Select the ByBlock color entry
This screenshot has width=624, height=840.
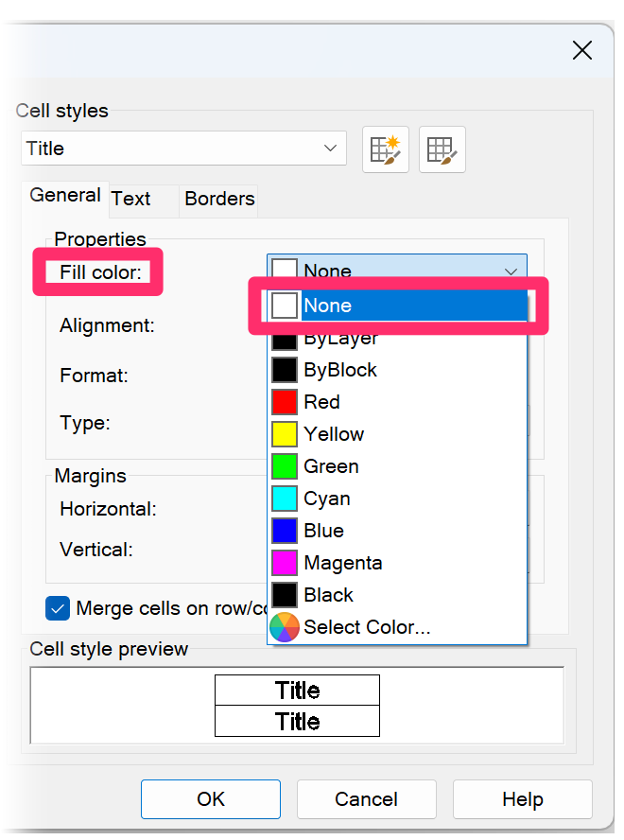point(397,370)
